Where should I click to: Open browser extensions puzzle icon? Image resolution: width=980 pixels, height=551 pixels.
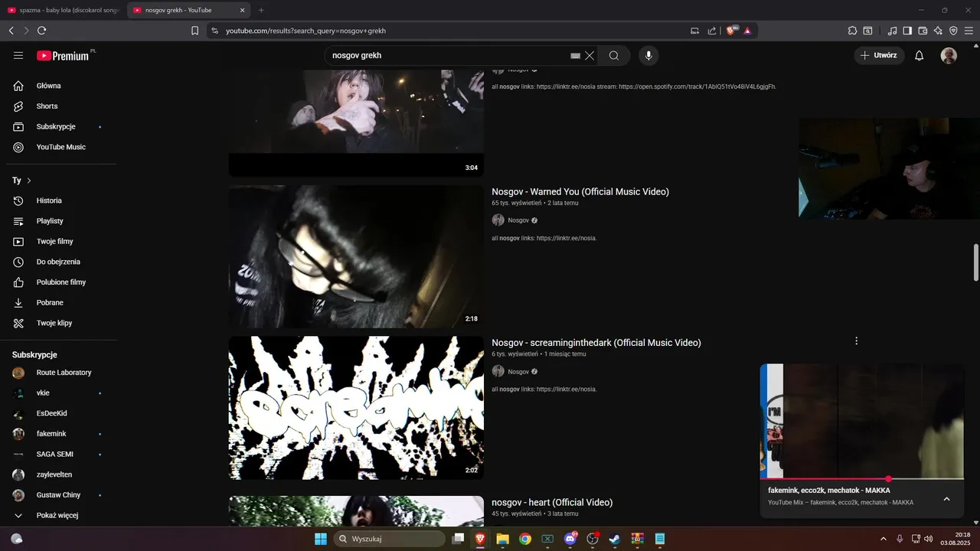coord(852,31)
